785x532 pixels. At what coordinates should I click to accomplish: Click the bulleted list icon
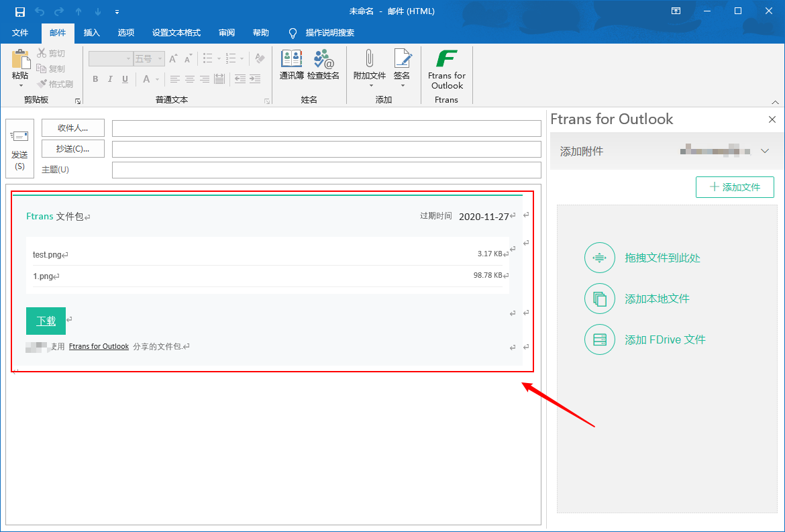click(208, 59)
